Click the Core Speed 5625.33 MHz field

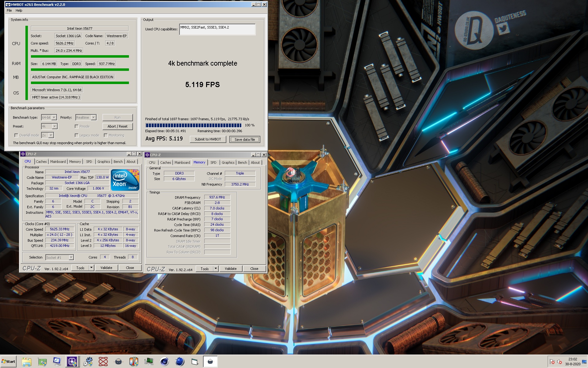(x=60, y=229)
